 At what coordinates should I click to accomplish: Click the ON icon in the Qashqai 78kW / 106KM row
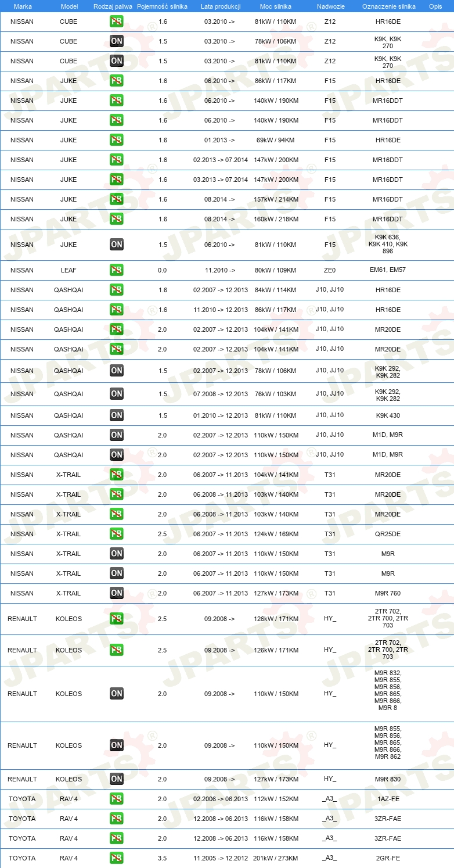117,371
